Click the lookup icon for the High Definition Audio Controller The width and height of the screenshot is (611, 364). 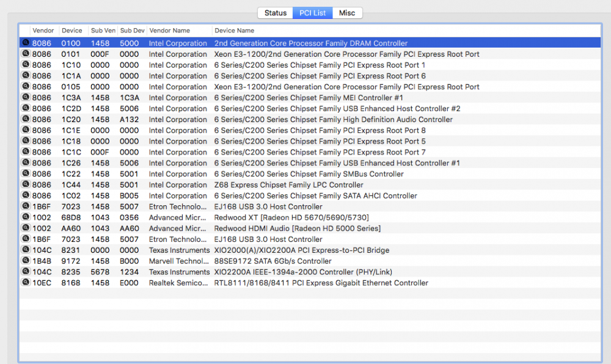(26, 118)
